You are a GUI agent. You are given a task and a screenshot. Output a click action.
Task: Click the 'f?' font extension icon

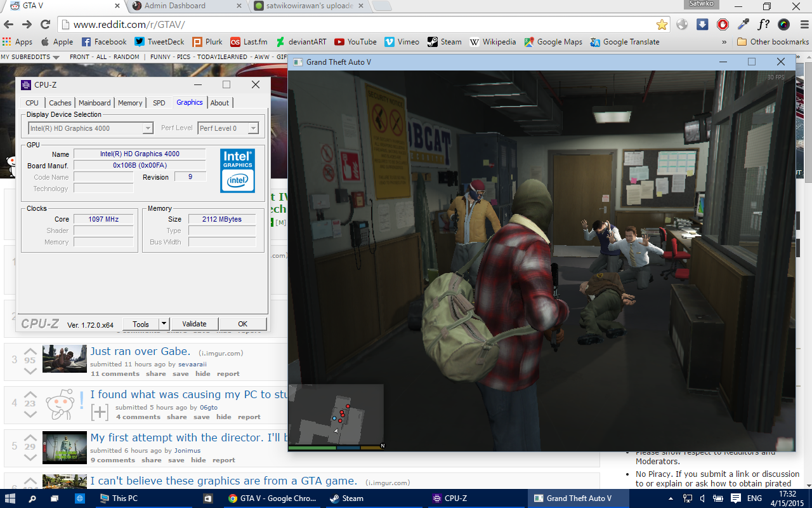764,25
